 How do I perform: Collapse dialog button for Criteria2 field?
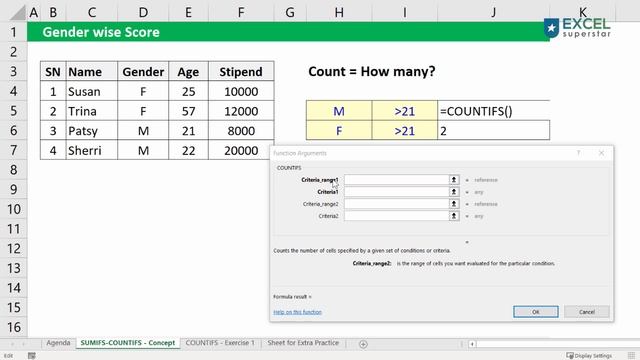453,216
